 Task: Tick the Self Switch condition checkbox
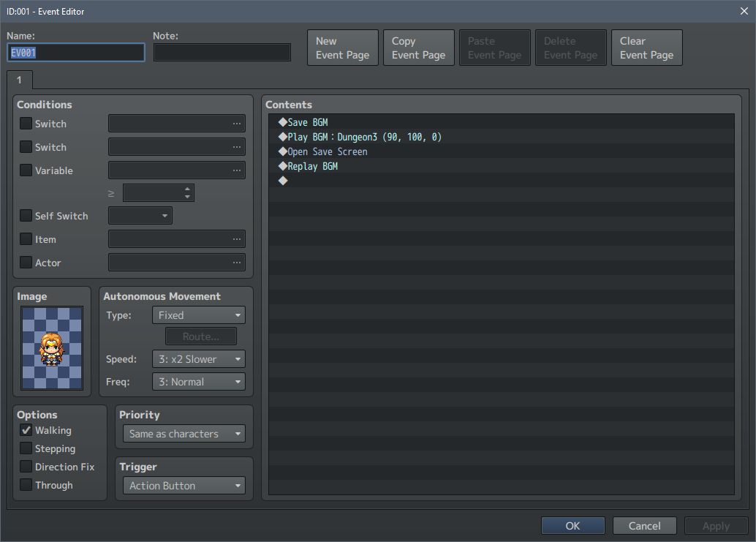pos(26,216)
